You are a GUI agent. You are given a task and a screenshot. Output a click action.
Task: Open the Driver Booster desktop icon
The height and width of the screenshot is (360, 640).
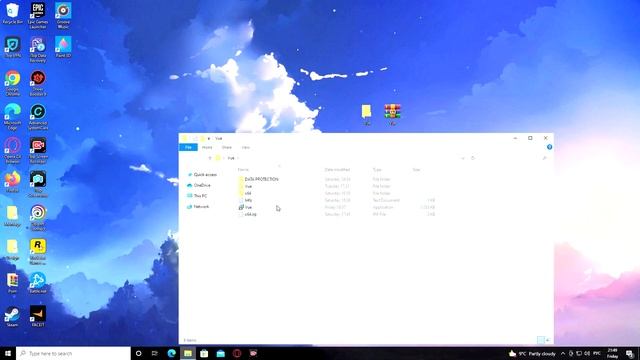[x=38, y=83]
